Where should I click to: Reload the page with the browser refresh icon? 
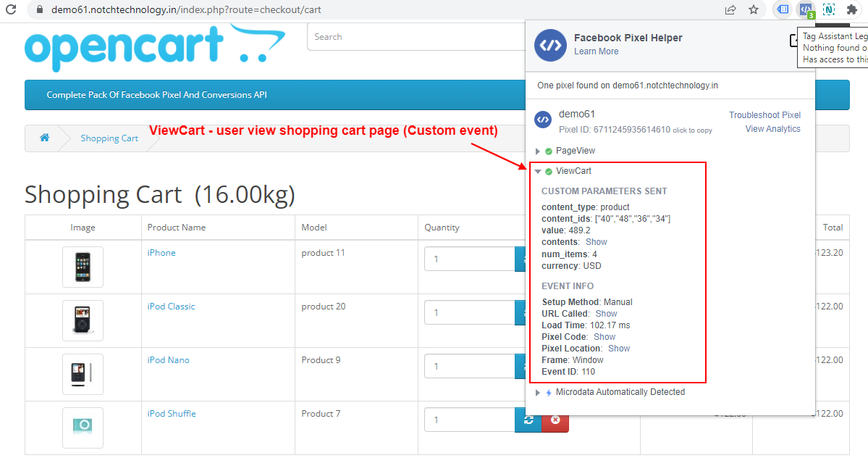11,9
